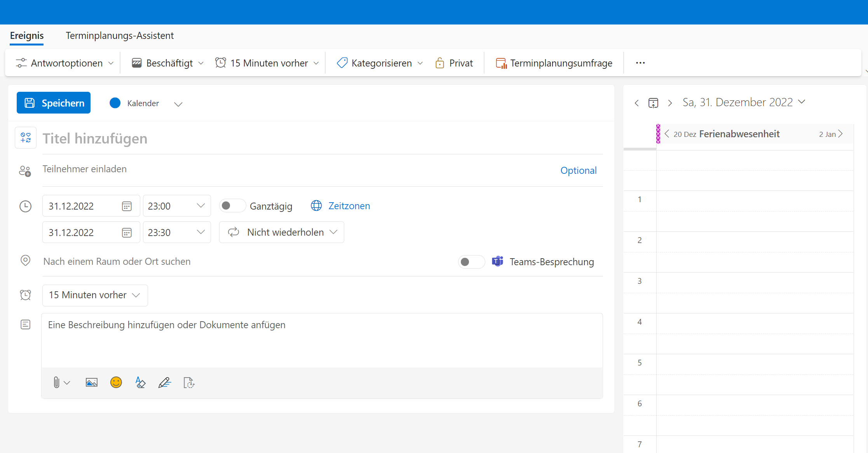Open the emoji picker smiley icon
This screenshot has width=868, height=453.
click(116, 383)
